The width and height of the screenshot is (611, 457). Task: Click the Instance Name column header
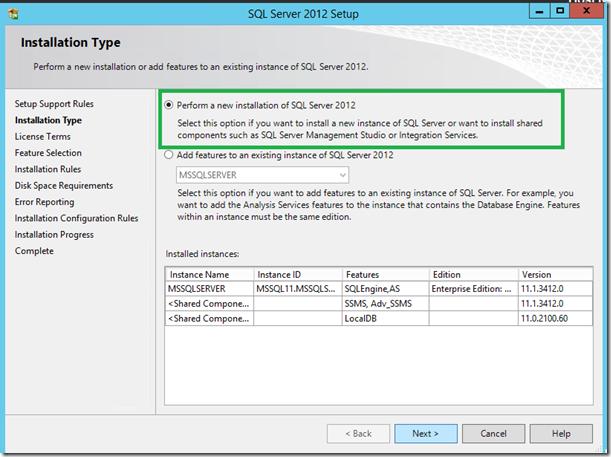(210, 274)
